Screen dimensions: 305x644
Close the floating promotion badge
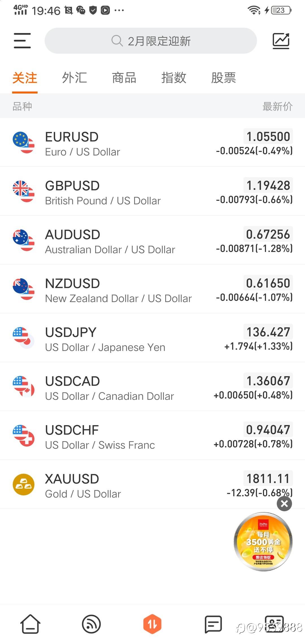(x=284, y=504)
